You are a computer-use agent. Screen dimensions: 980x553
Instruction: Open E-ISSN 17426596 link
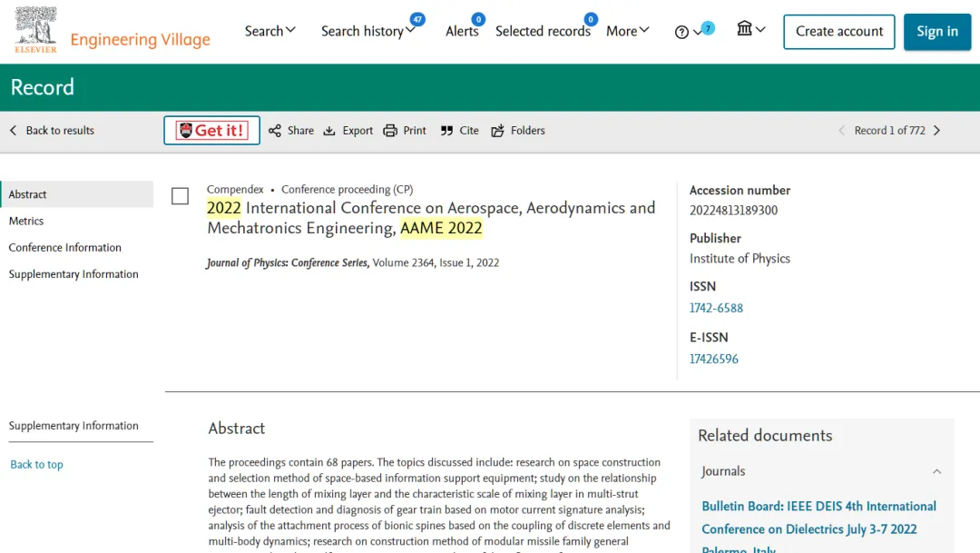point(714,359)
